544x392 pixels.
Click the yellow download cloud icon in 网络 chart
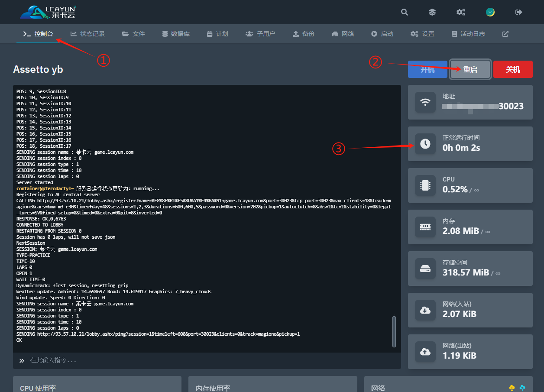tap(512, 388)
